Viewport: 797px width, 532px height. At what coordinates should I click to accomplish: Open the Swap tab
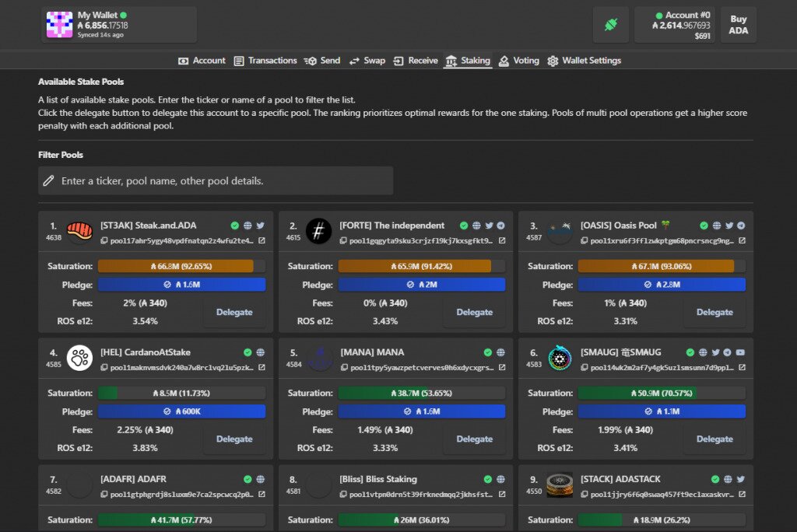(367, 61)
